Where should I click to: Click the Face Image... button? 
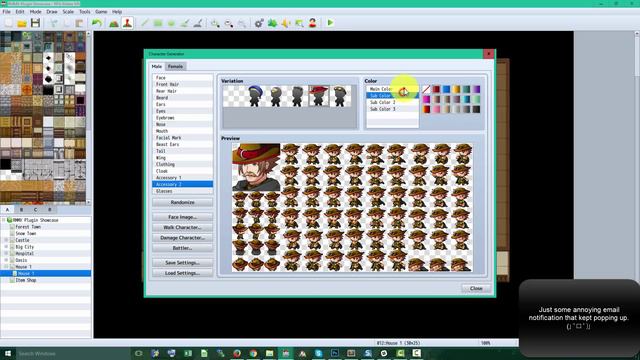pyautogui.click(x=182, y=217)
